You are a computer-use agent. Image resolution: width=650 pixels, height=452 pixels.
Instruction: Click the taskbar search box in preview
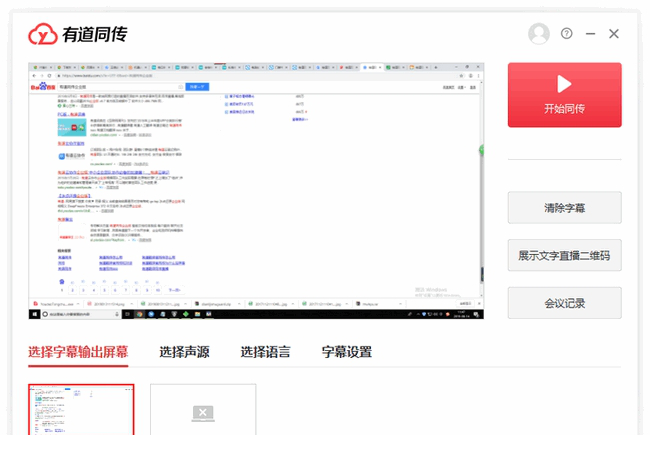click(80, 314)
